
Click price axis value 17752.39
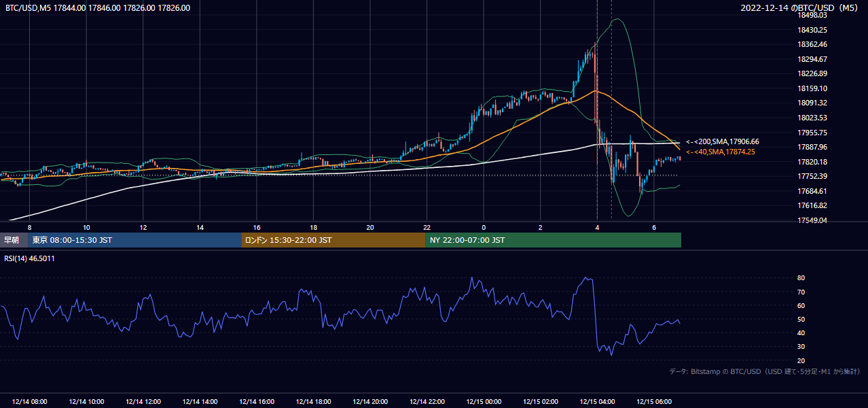[x=812, y=176]
